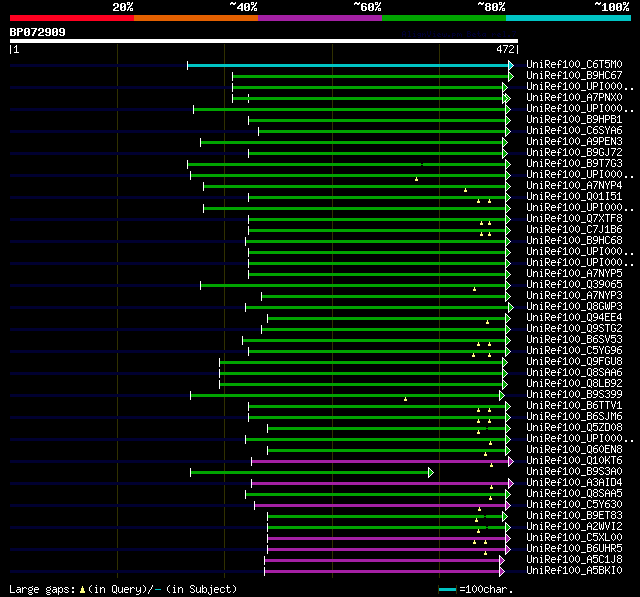This screenshot has height=597, width=640.
Task: Click hit label UniRef100_A7NYP3
Action: 574,295
